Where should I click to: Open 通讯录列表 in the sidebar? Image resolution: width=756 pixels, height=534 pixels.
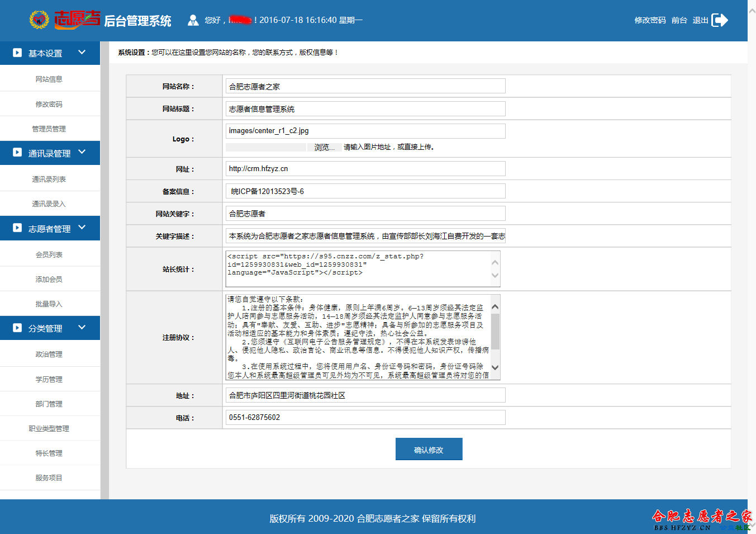49,179
